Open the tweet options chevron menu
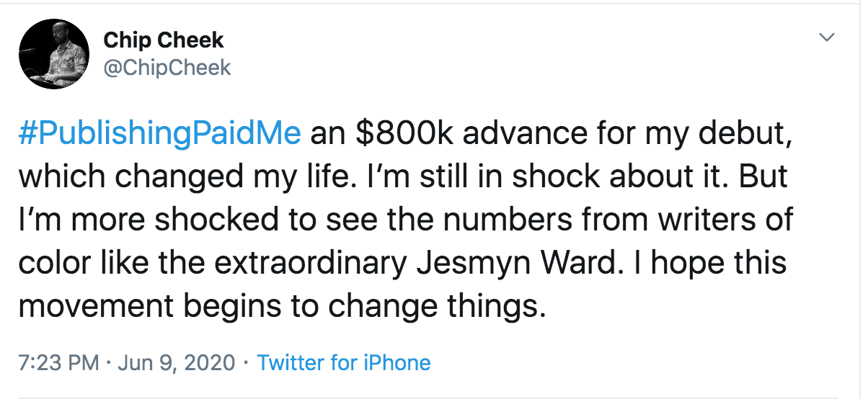868x399 pixels. pos(828,37)
